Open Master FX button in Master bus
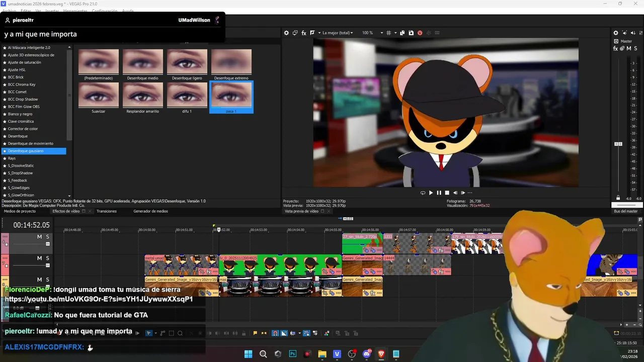 616,48
